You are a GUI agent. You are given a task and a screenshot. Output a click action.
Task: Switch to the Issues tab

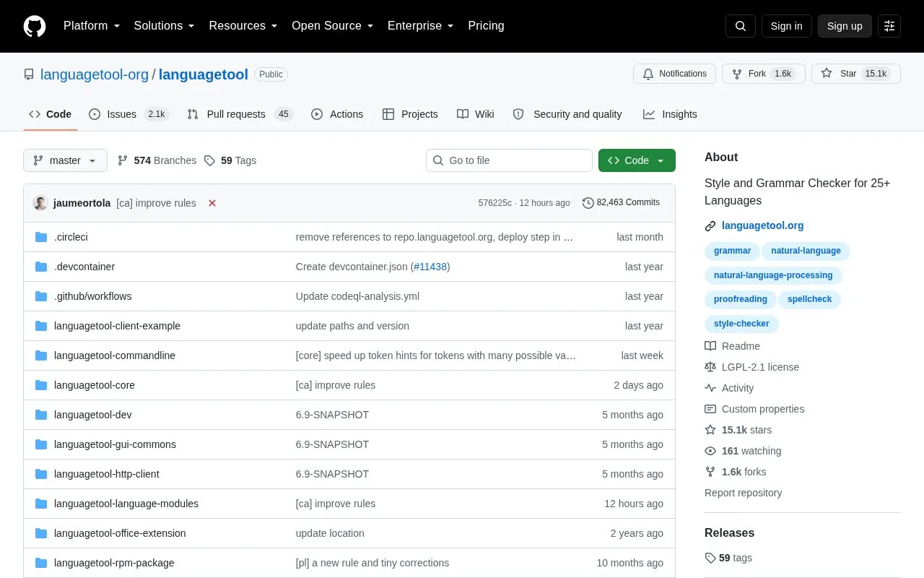coord(128,114)
